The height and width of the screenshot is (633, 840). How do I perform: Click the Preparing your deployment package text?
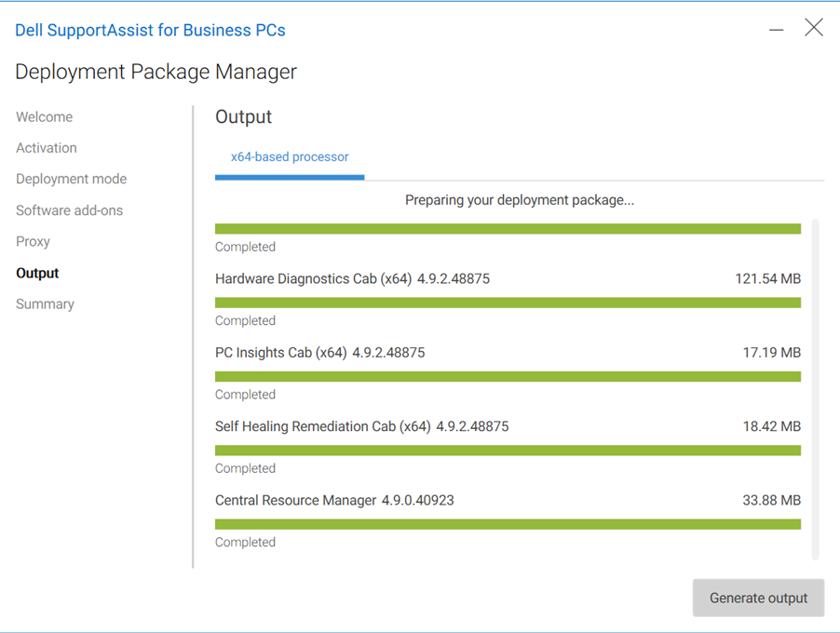pos(519,200)
